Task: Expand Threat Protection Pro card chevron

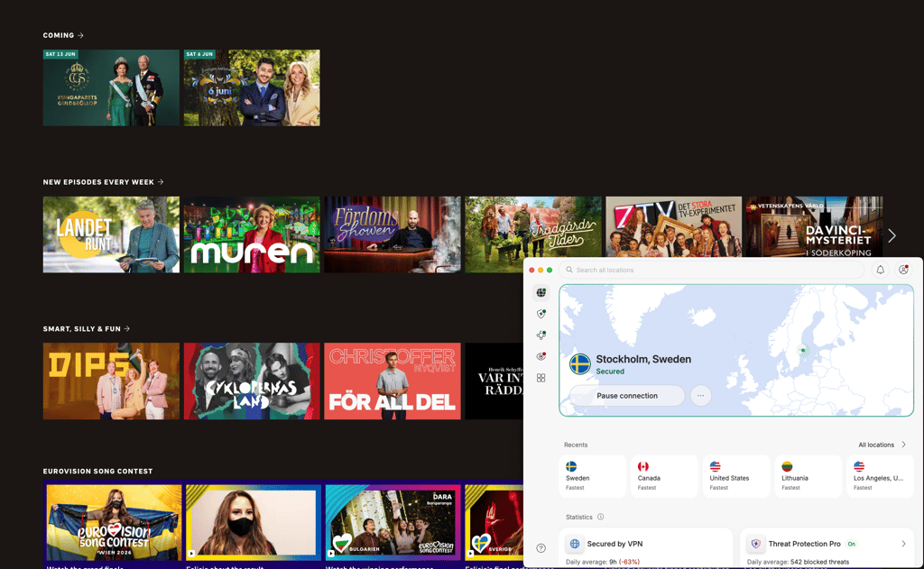Action: tap(903, 544)
